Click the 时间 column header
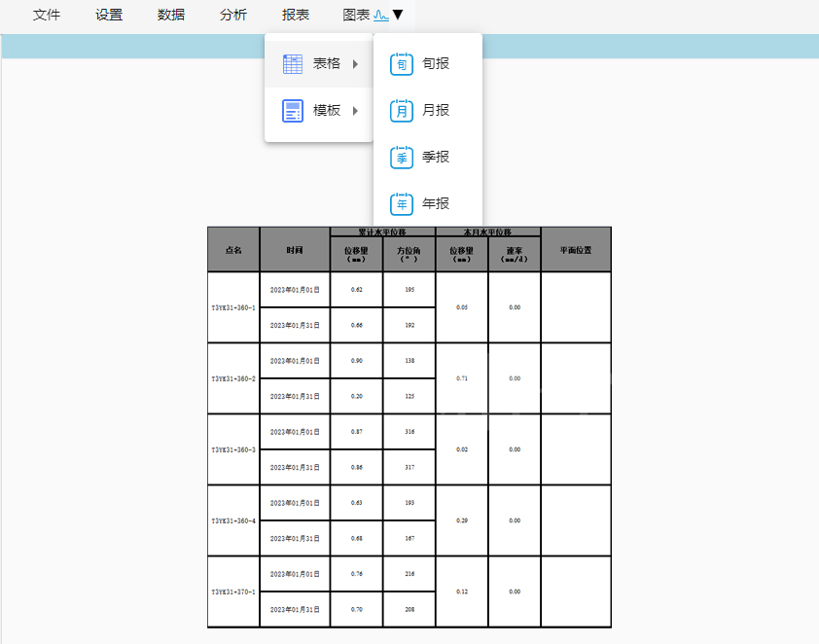Viewport: 819px width, 644px height. click(x=295, y=250)
